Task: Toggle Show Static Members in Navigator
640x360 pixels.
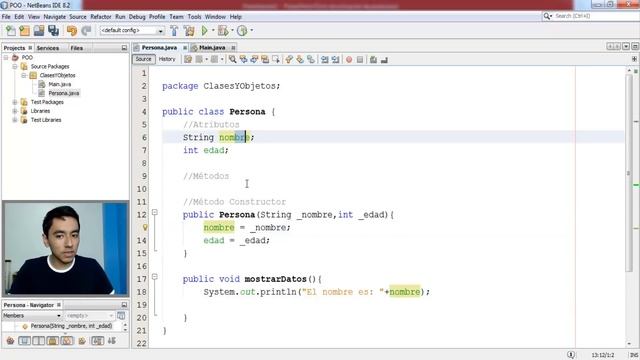Action: [x=39, y=341]
